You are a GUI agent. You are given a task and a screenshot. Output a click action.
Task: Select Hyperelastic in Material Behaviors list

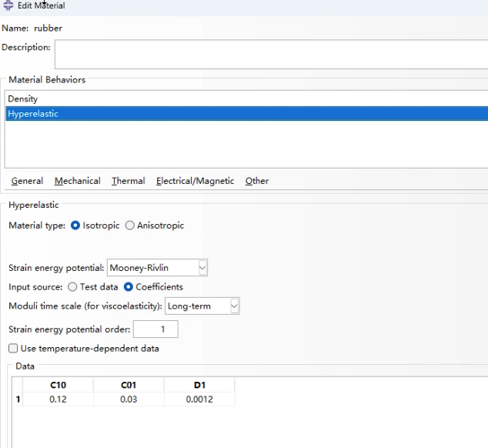coord(246,114)
